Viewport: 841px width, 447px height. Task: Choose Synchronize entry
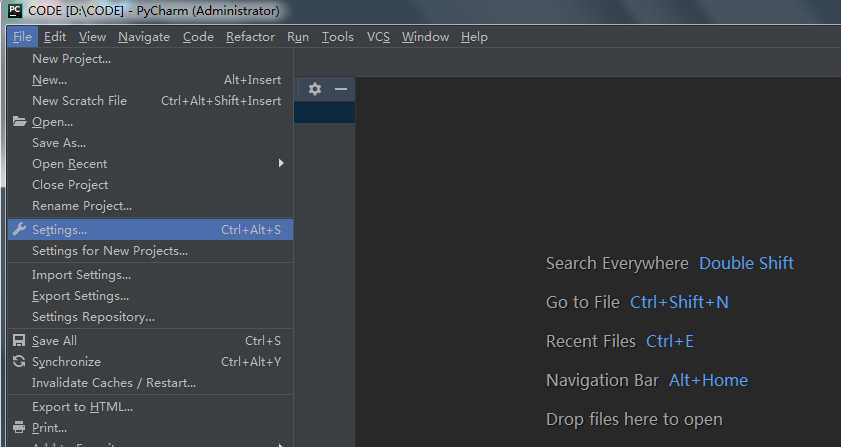coord(151,362)
